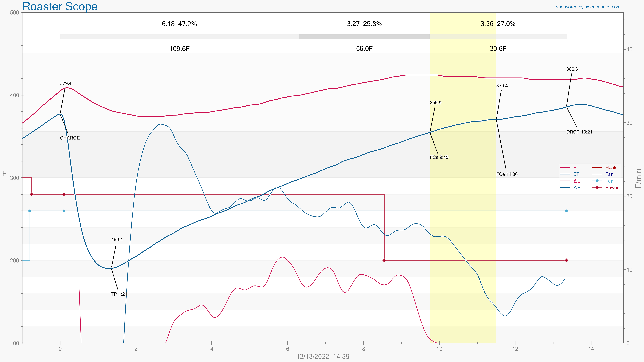Open the sponsored by sweetmarias.com link
This screenshot has height=362, width=644.
click(588, 7)
